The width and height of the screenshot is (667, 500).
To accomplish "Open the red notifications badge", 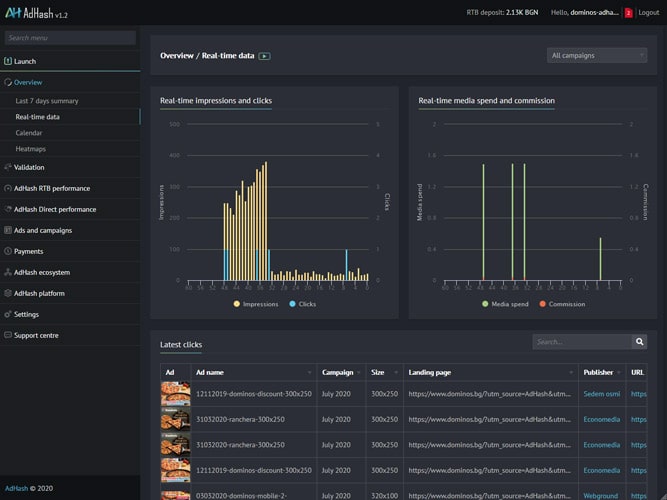I will (628, 13).
